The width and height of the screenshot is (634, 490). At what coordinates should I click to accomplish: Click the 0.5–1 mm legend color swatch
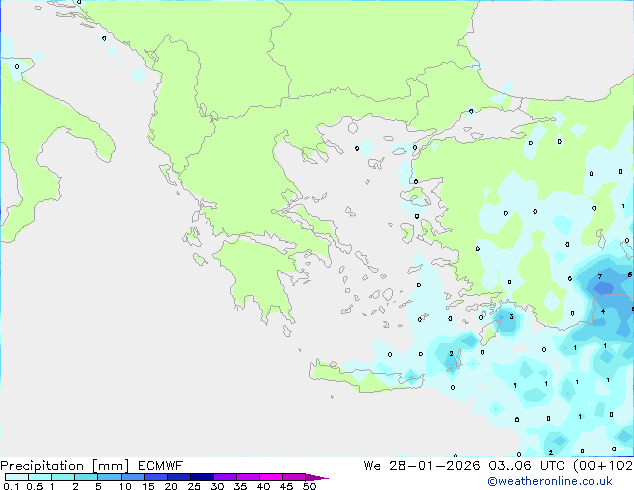coord(40,477)
